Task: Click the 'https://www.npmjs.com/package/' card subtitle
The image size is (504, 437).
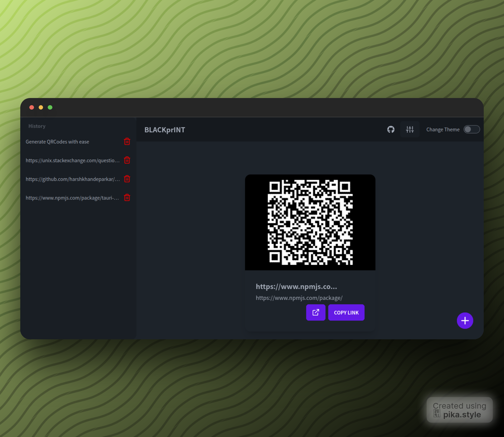Action: [299, 298]
